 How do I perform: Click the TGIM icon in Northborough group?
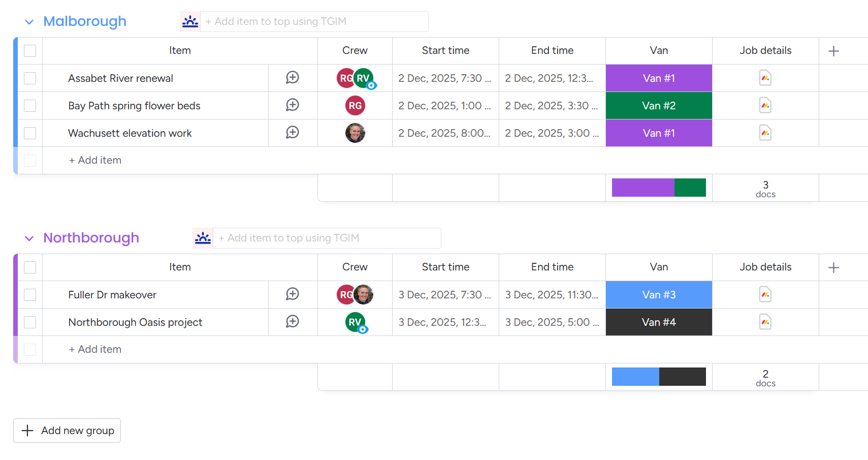point(203,238)
